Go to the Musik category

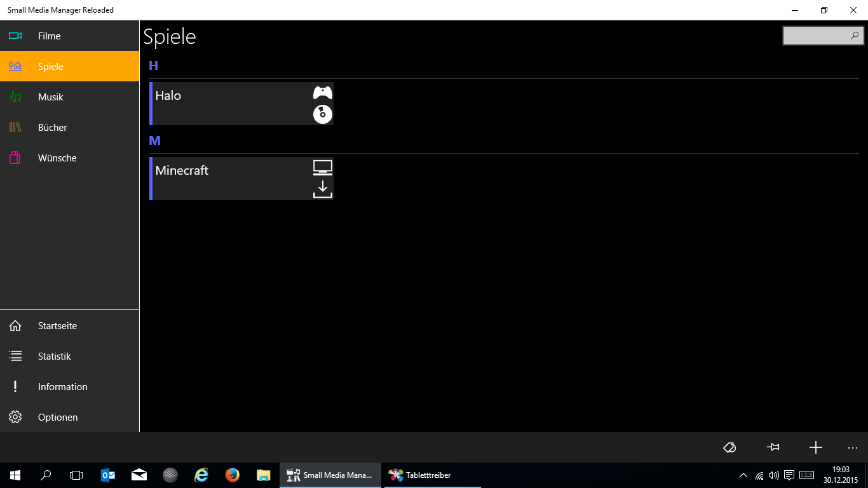click(69, 97)
